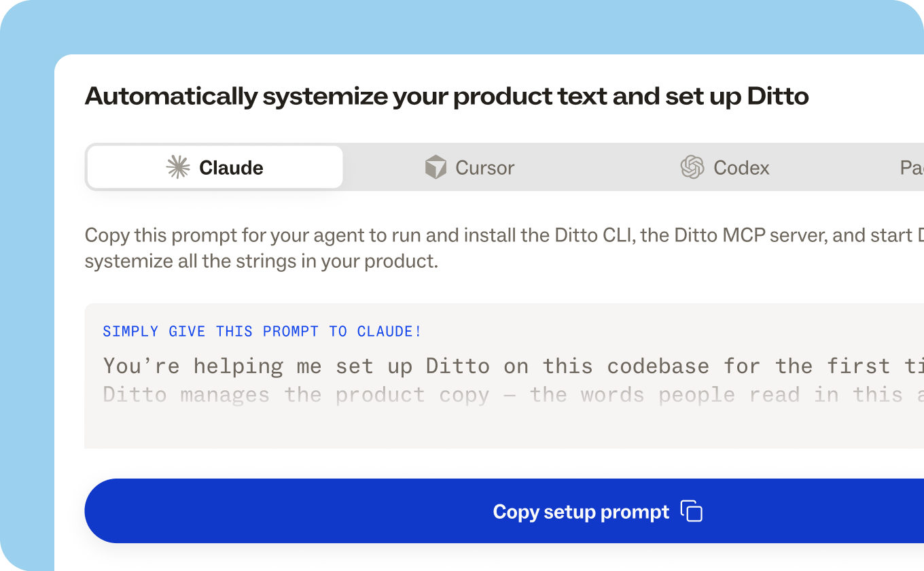Screen dimensions: 924x571
Task: Click the empty gray area below the prompt text
Action: click(x=504, y=428)
